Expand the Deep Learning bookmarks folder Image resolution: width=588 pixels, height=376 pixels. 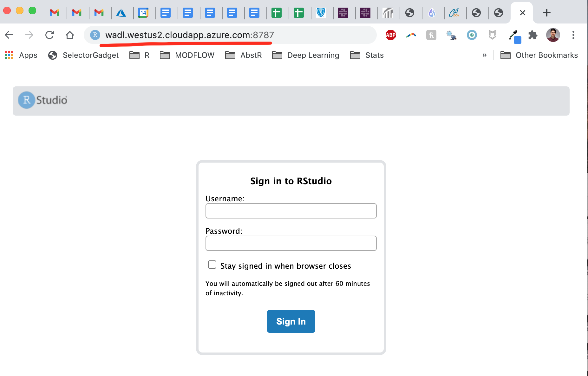306,55
